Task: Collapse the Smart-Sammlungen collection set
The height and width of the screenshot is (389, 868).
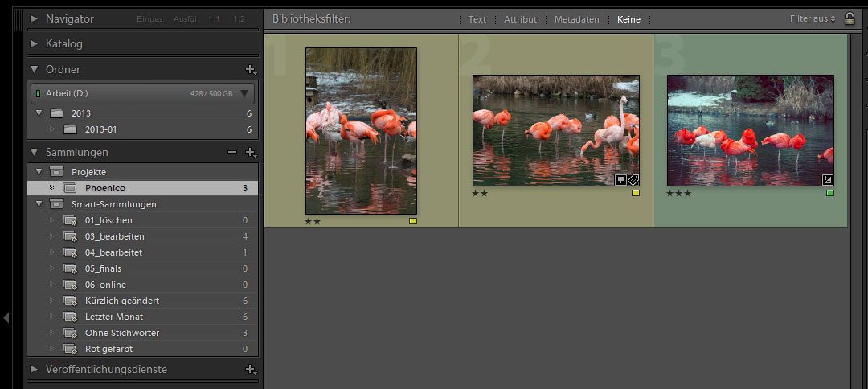Action: (38, 204)
